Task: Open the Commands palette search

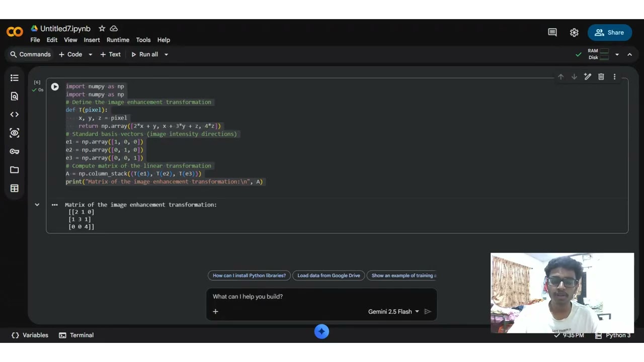Action: (x=31, y=54)
